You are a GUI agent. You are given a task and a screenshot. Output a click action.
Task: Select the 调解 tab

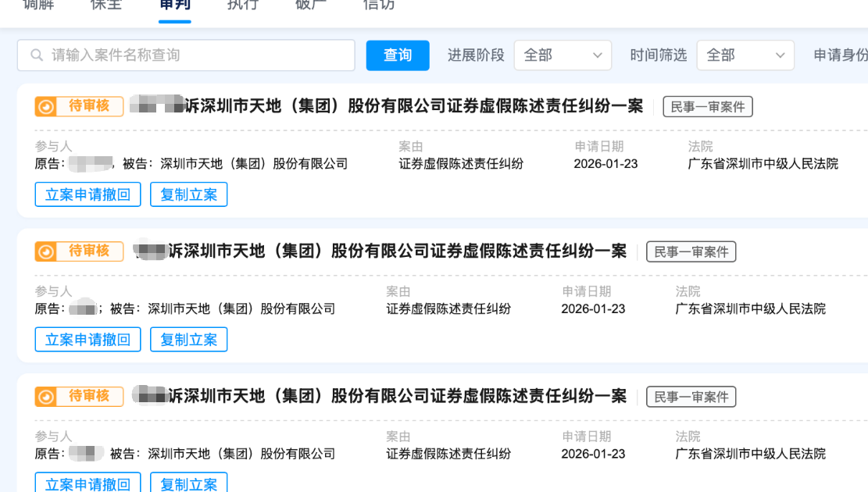click(38, 5)
